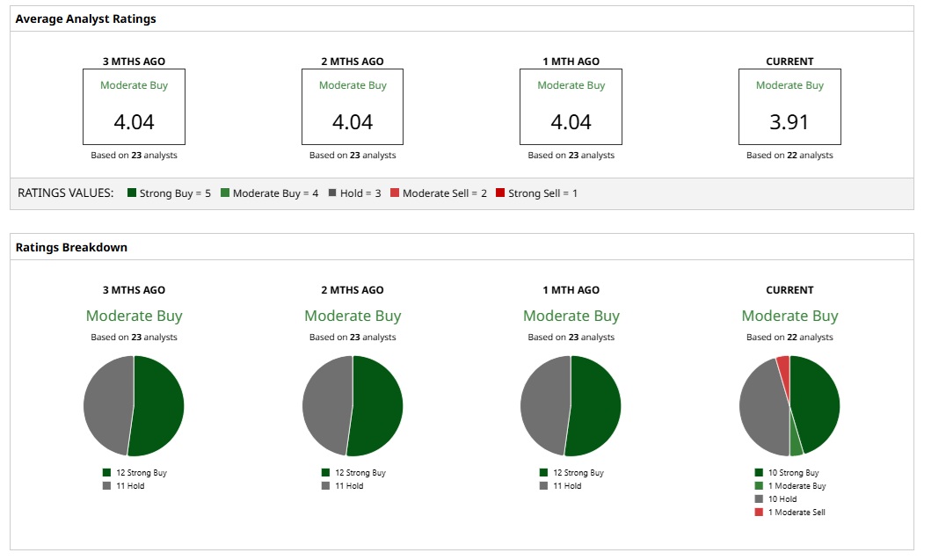Click the '10 Hold' legend entry under current pie
The width and height of the screenshot is (931, 560).
(776, 498)
